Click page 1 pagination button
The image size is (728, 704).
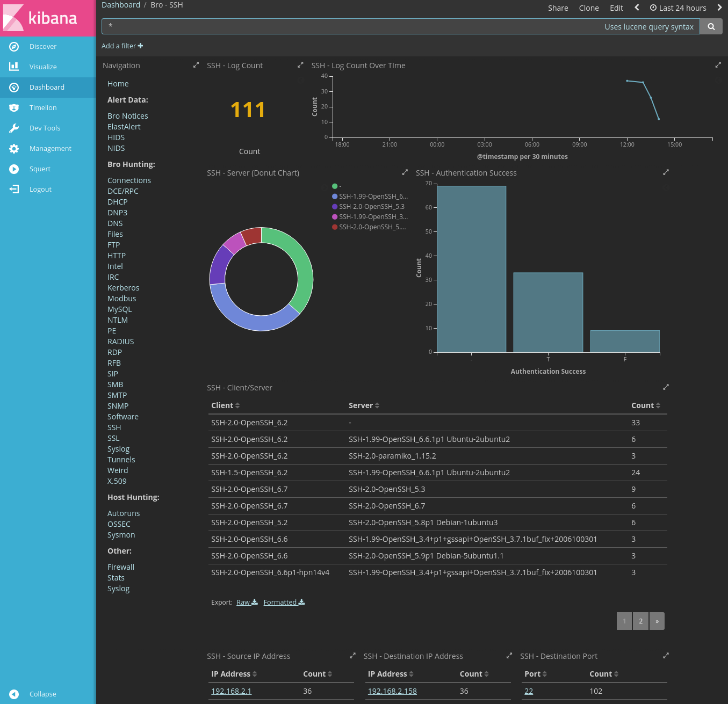click(624, 621)
